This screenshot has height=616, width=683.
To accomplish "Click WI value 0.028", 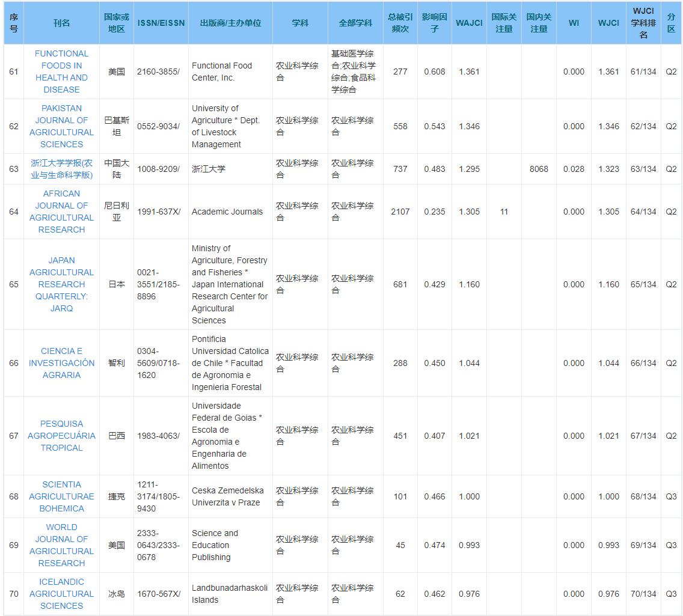I will click(574, 169).
